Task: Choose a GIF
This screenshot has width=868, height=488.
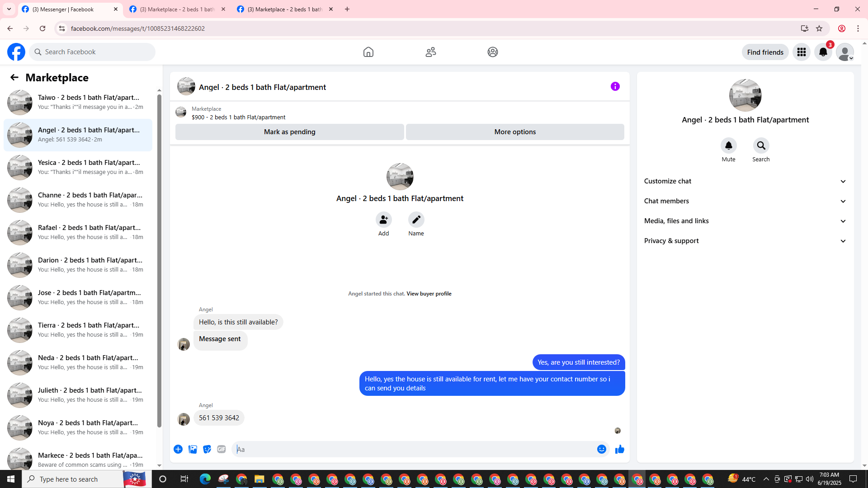Action: [x=222, y=449]
